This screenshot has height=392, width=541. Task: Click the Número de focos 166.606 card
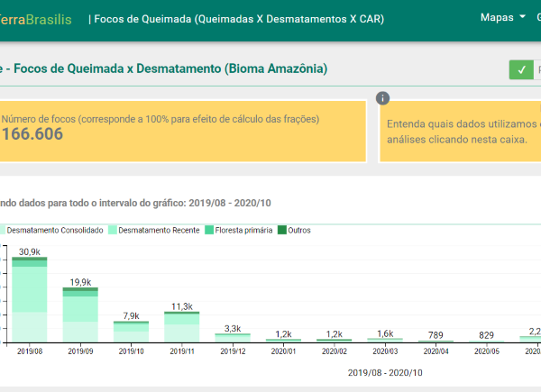point(180,131)
